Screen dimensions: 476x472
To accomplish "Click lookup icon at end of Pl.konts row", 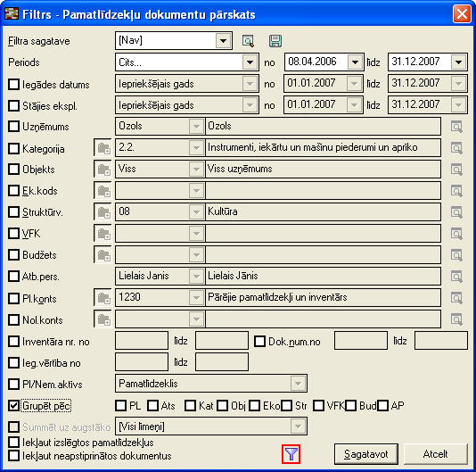I will pos(456,297).
